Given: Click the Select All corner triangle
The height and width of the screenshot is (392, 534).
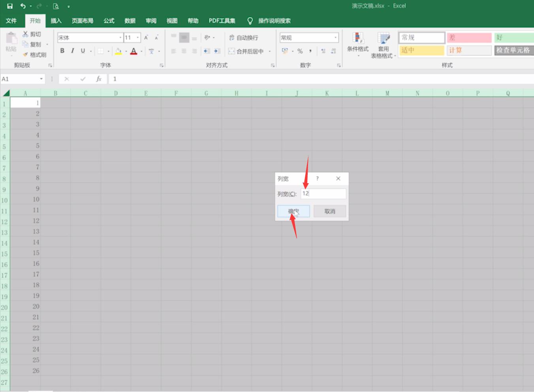Looking at the screenshot, I should pos(6,93).
